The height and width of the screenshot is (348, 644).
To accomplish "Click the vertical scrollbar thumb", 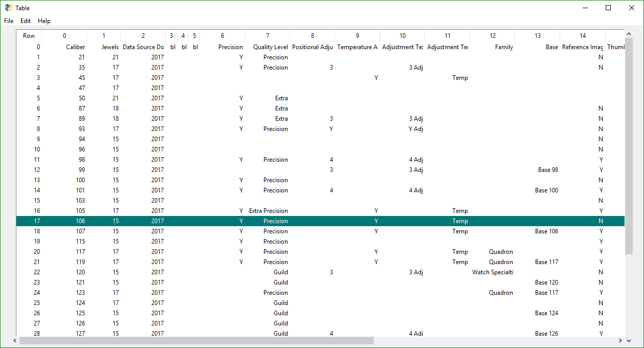I will (629, 146).
